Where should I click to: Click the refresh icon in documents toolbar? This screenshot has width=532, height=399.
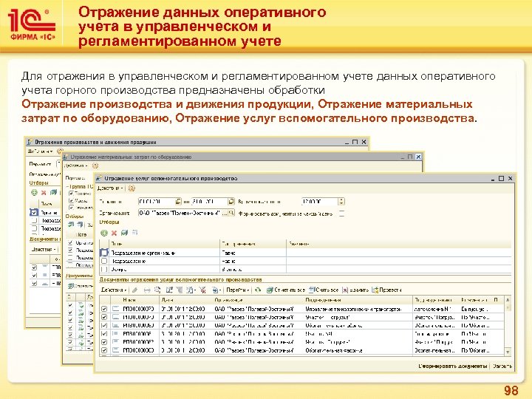[x=258, y=290]
